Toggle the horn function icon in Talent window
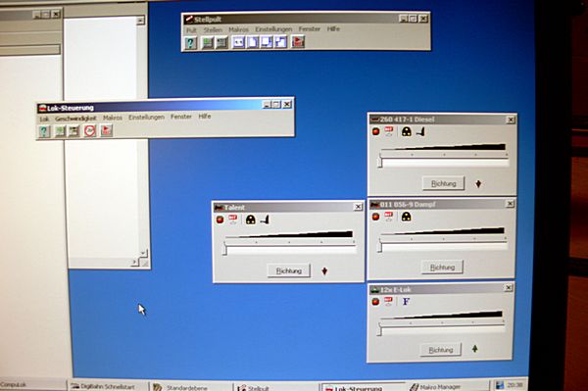 265,220
